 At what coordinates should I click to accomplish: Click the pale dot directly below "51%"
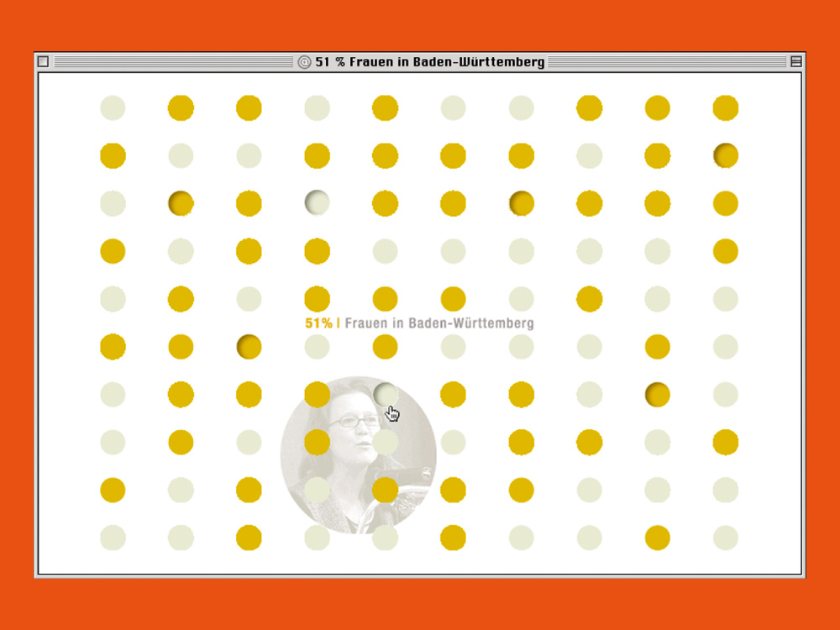[x=317, y=347]
